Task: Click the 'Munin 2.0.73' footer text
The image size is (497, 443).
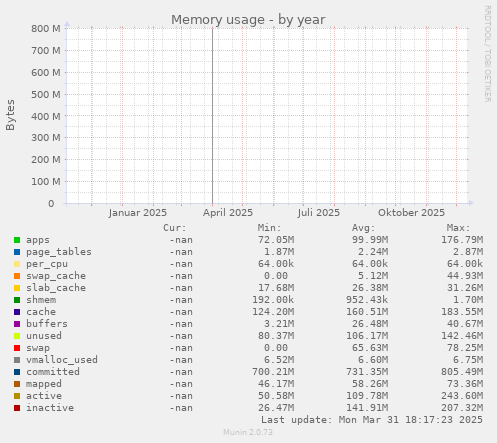Action: (x=248, y=432)
